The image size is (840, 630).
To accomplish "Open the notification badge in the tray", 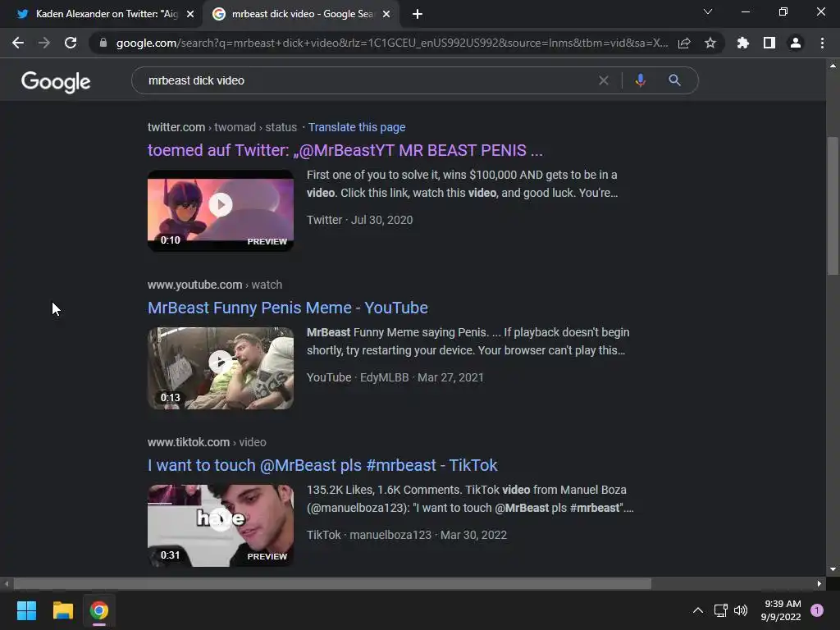I will (x=817, y=610).
